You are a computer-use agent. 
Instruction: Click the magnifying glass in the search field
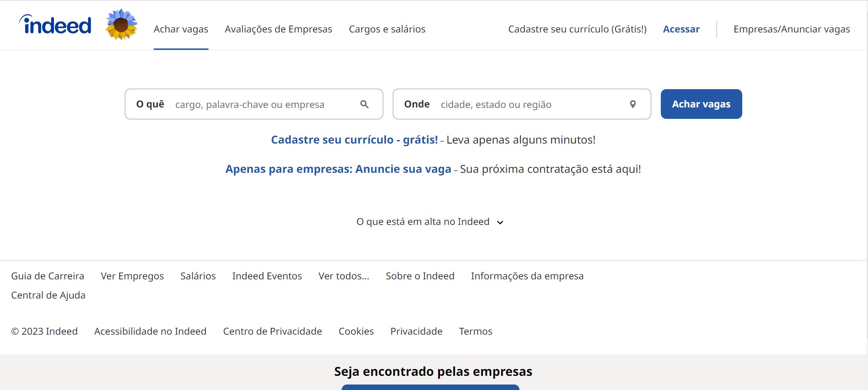364,104
